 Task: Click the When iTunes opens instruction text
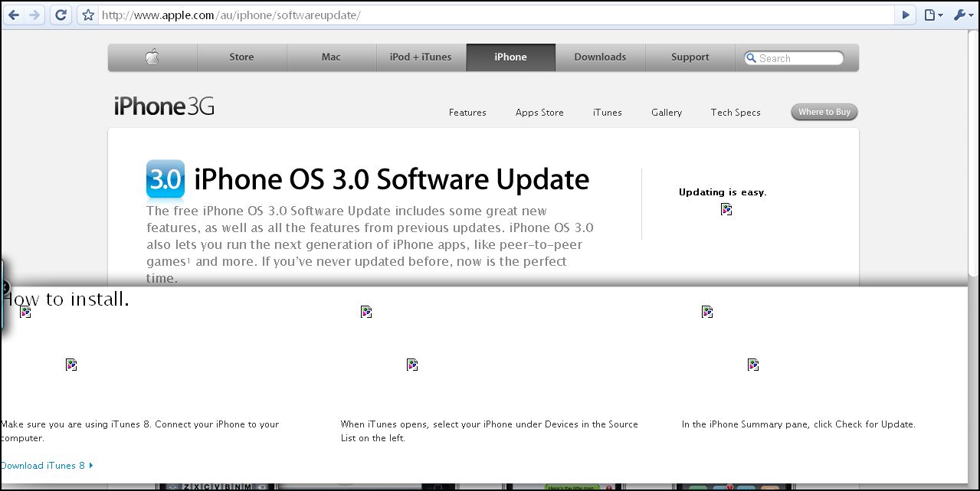coord(490,431)
